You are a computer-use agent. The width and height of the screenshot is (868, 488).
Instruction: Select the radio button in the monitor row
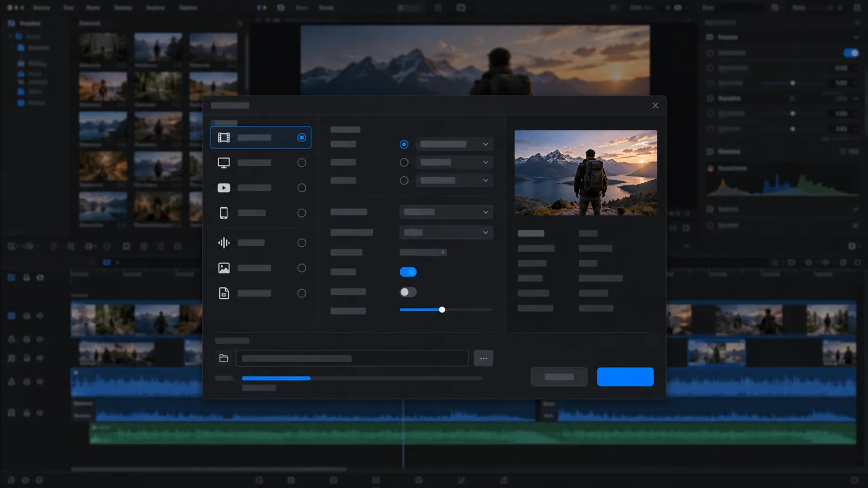[x=302, y=163]
